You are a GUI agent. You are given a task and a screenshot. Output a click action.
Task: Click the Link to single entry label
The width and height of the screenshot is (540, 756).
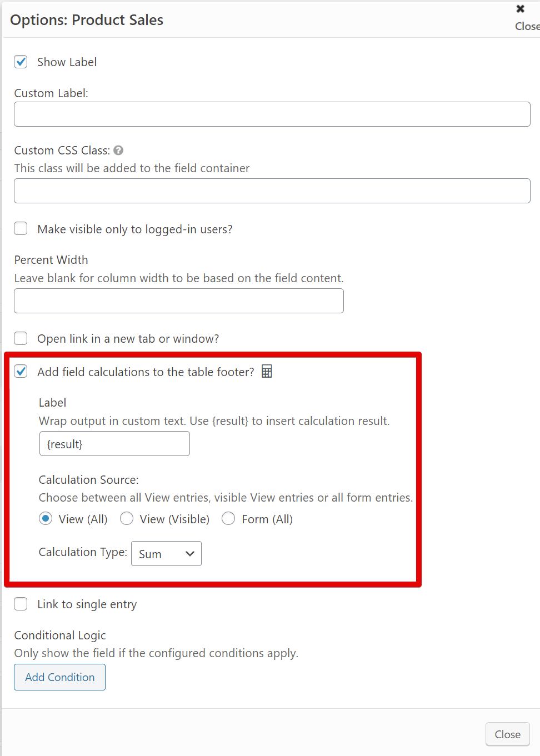point(87,604)
